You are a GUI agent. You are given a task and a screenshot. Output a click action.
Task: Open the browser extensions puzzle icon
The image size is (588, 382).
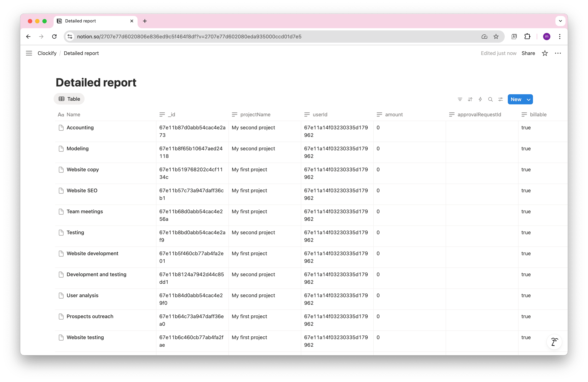tap(527, 37)
